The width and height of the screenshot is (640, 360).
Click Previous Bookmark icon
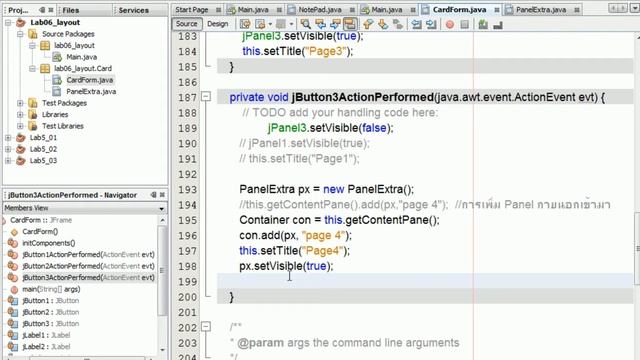[x=368, y=24]
